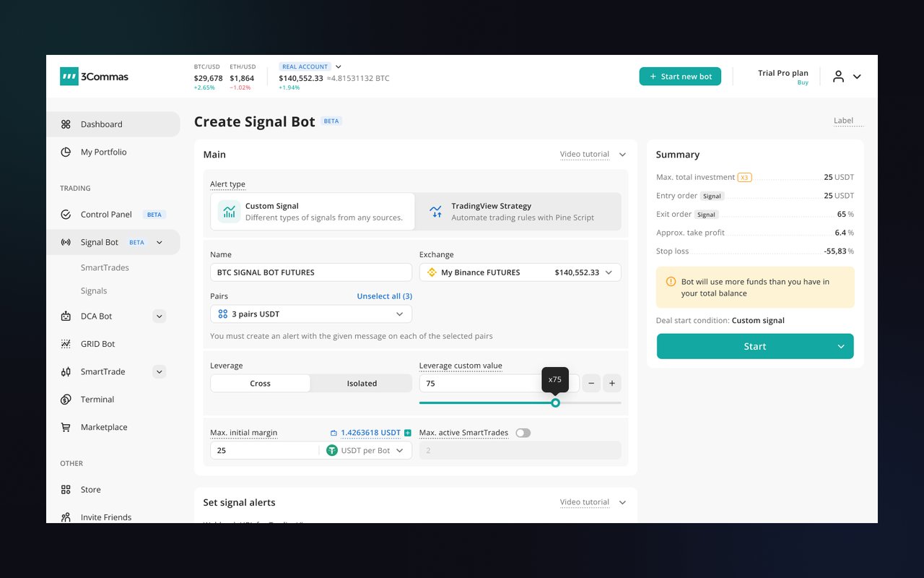Expand the SmartTrade submenu chevron
This screenshot has height=578, width=924.
[160, 371]
